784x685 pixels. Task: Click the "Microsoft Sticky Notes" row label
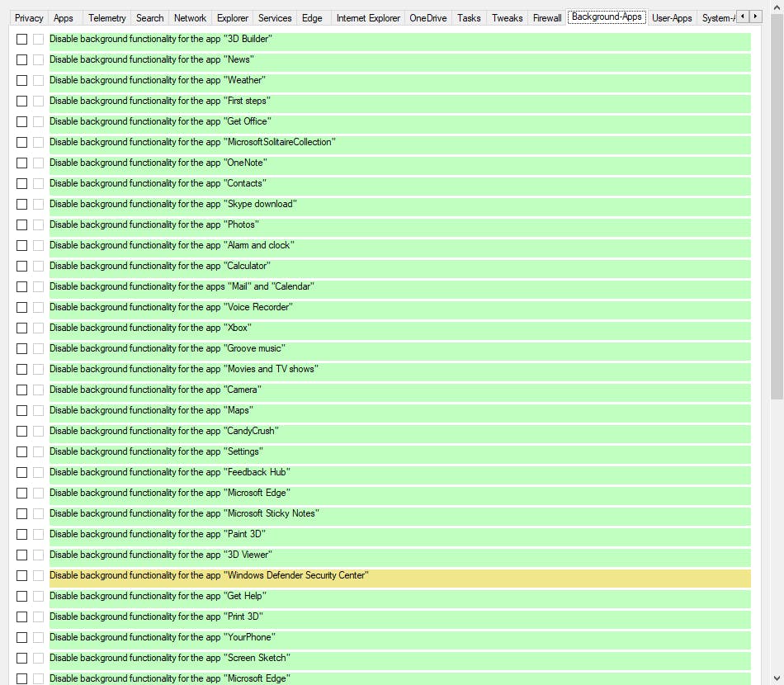point(185,513)
